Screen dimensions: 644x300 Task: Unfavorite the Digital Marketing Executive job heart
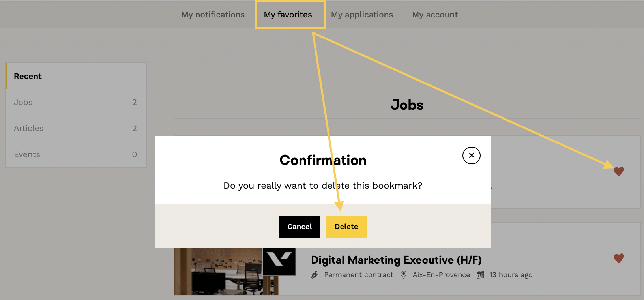coord(619,259)
